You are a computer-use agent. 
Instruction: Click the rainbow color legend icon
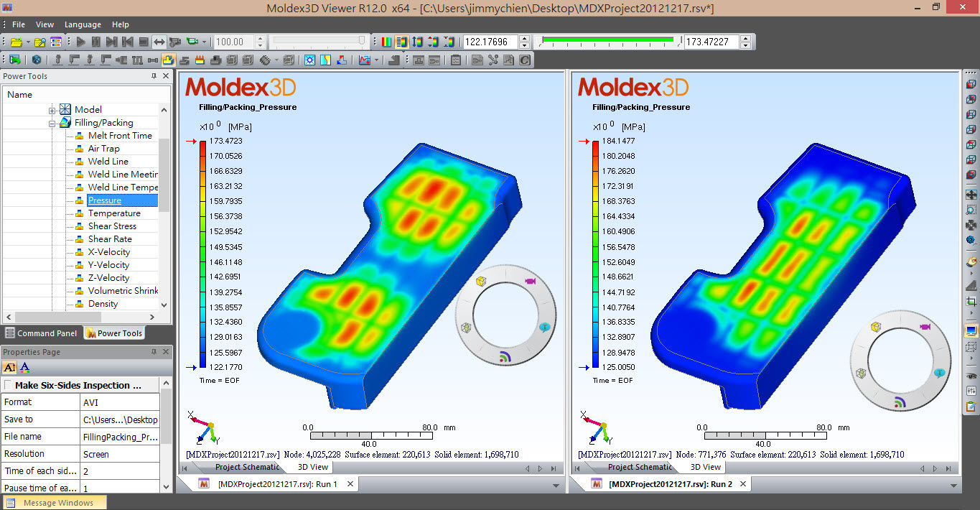point(386,42)
